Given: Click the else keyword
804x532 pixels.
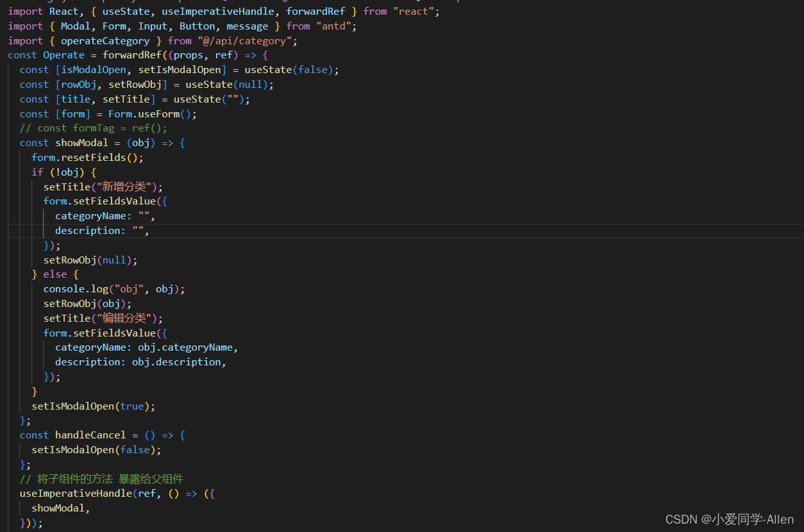Looking at the screenshot, I should point(55,274).
